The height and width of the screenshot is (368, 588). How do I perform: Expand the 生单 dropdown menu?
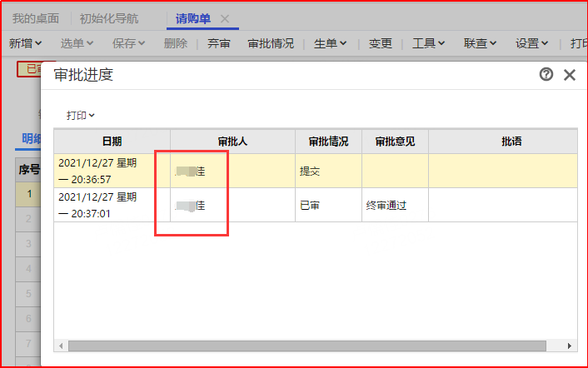click(x=330, y=43)
